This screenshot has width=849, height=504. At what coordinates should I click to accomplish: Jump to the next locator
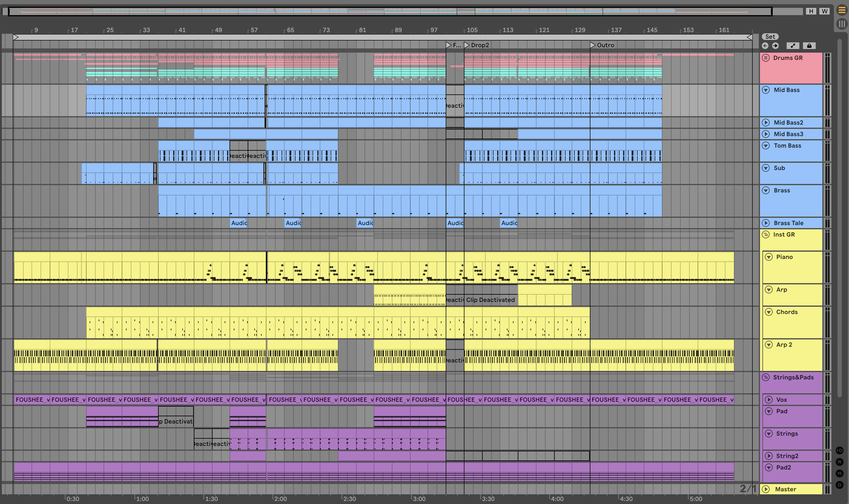tap(775, 45)
